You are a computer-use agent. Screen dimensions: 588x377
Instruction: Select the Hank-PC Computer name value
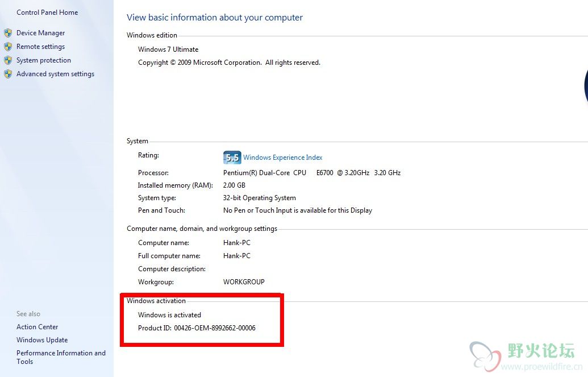coord(237,243)
